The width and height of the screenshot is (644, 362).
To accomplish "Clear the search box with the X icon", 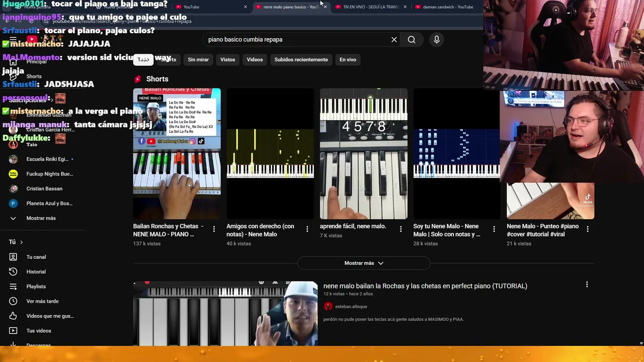I will (x=394, y=40).
